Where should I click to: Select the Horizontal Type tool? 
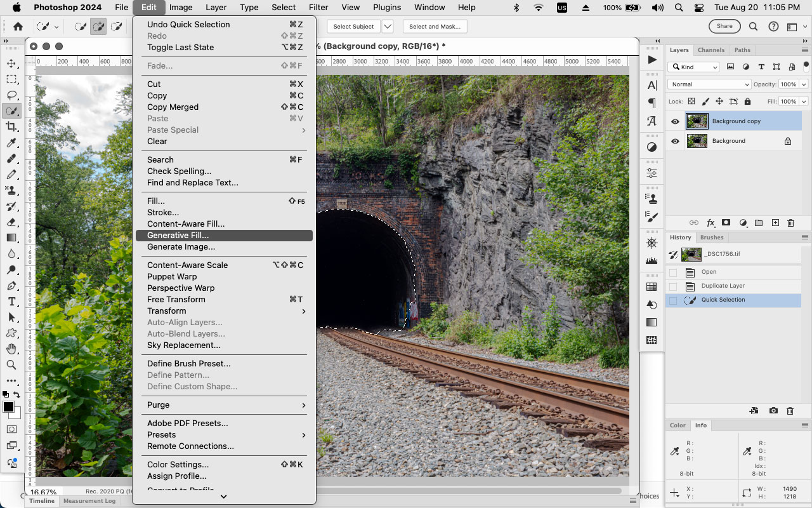[11, 302]
